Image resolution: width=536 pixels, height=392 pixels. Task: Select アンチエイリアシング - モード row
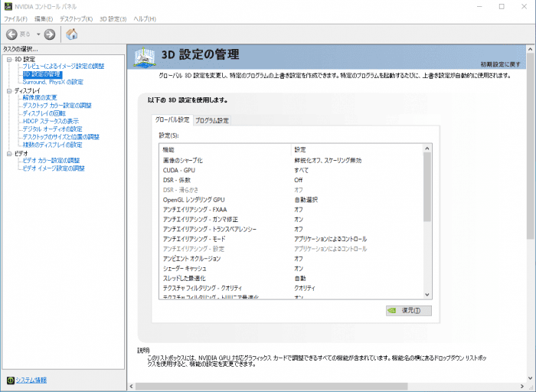coord(290,239)
